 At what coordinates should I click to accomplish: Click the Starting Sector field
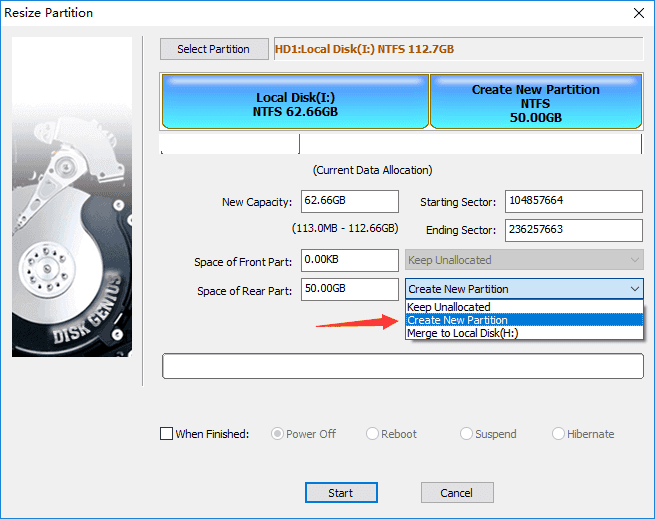point(573,201)
